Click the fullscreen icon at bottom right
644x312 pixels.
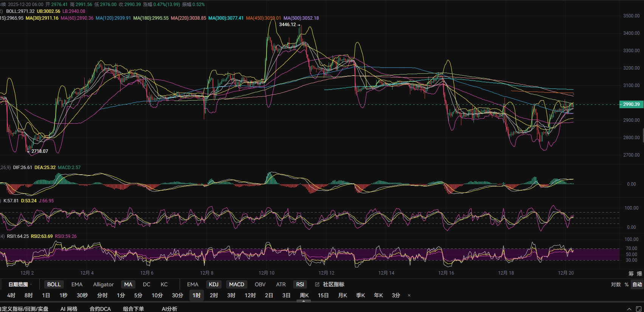(639, 309)
